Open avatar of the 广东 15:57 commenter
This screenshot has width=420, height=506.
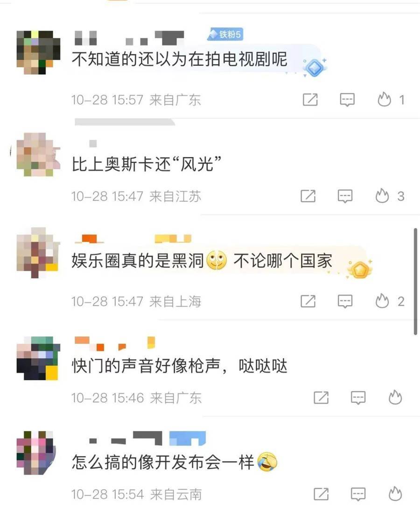click(x=38, y=53)
